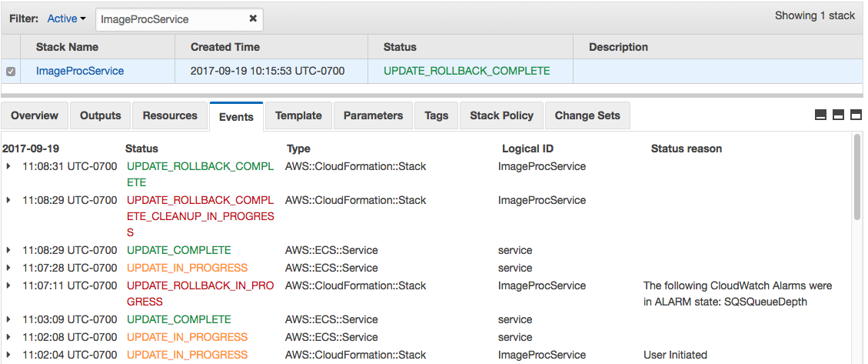This screenshot has width=868, height=364.
Task: Switch to the Overview tab
Action: pos(35,115)
